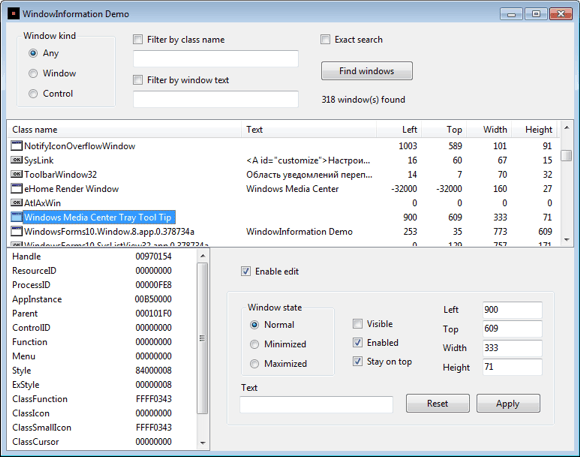The image size is (580, 457).
Task: Click the Windows Media Center text cell
Action: point(292,189)
